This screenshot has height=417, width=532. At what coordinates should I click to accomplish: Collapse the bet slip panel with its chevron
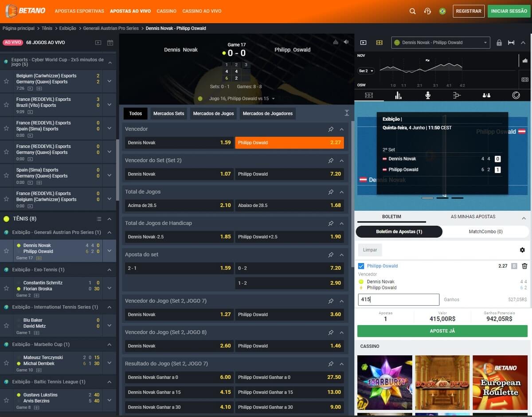click(x=523, y=218)
